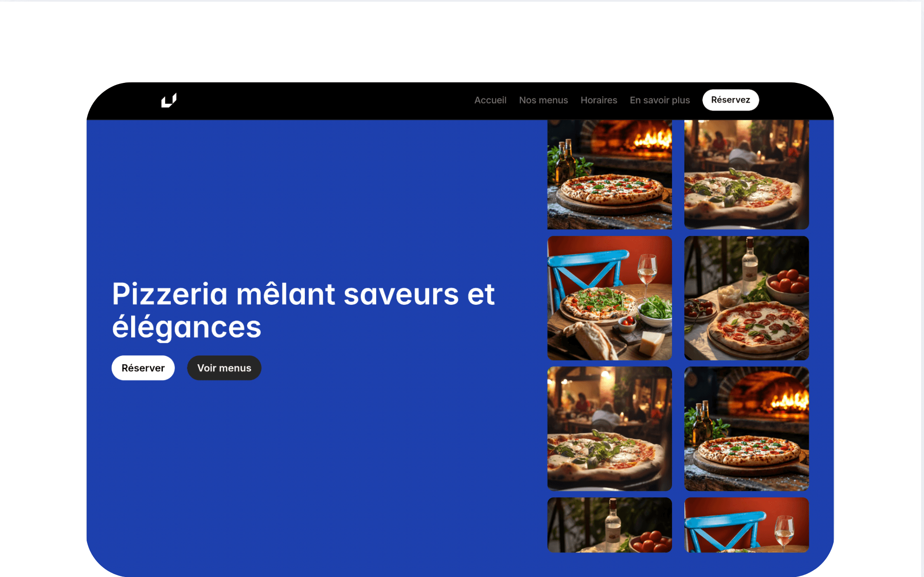Screen dimensions: 924x577
Task: Go to Nos menus page
Action: coord(543,100)
